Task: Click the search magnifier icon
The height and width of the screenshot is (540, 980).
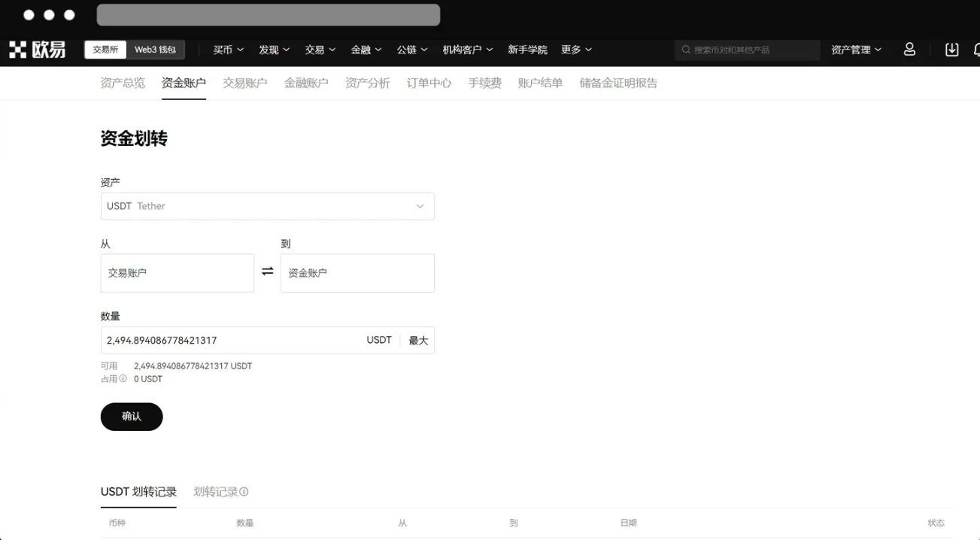Action: pyautogui.click(x=686, y=50)
